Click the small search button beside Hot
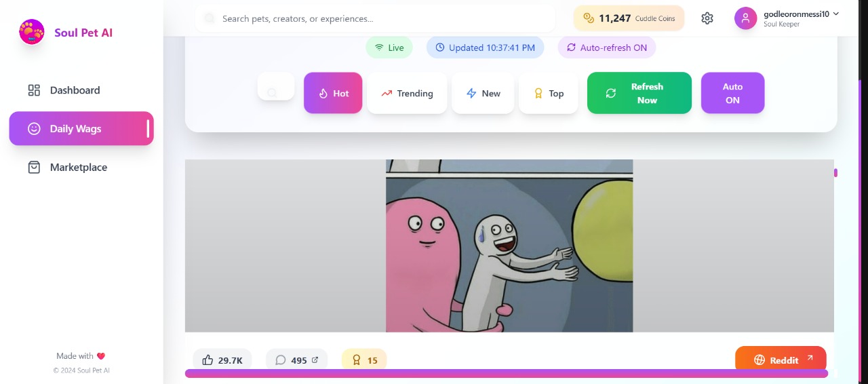 pyautogui.click(x=276, y=86)
